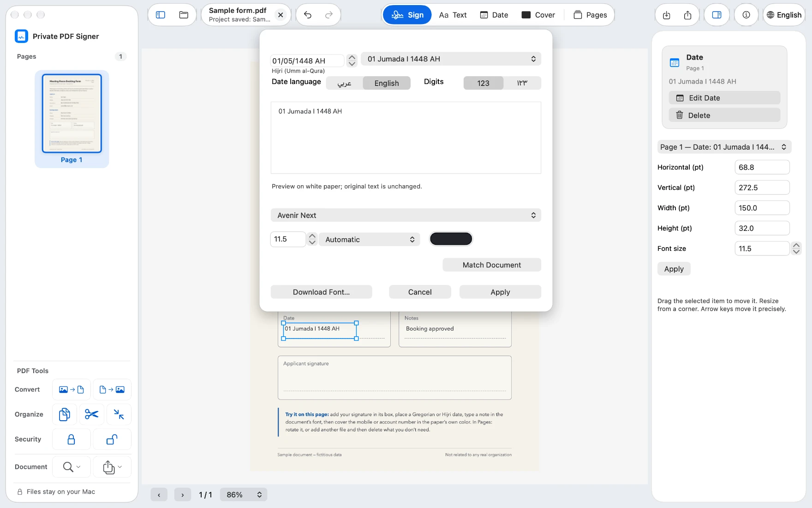The image size is (812, 508).
Task: Open the dark text color swatch
Action: click(x=451, y=239)
